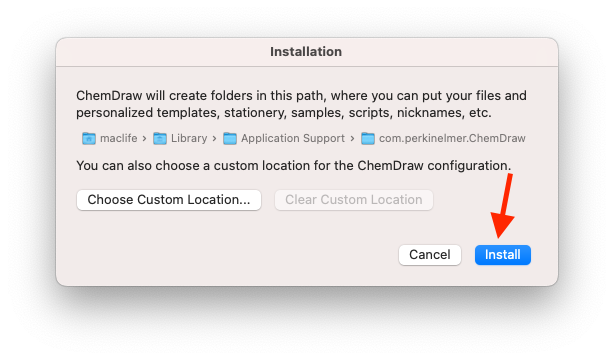Select the Library folder icon
614x360 pixels.
click(160, 138)
